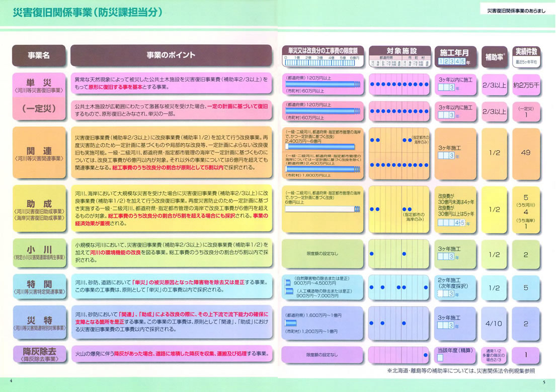Click the 災特 row results count 2
556x392 pixels.
pos(526,324)
